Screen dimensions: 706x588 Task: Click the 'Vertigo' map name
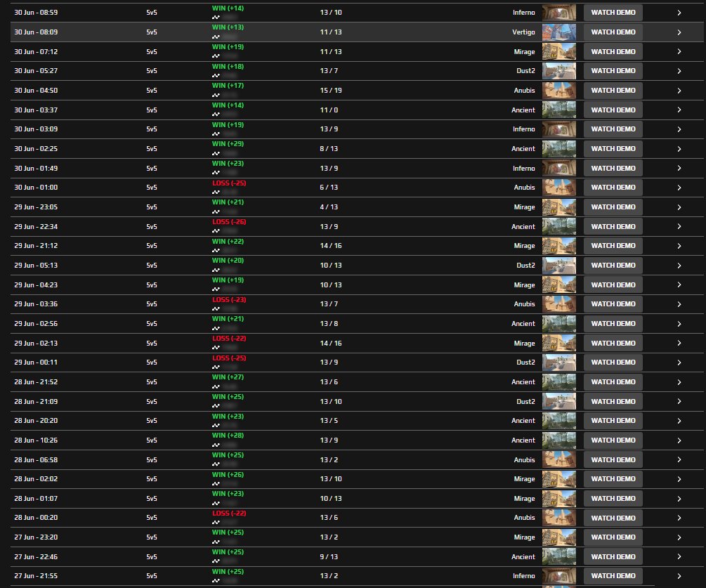pyautogui.click(x=523, y=32)
